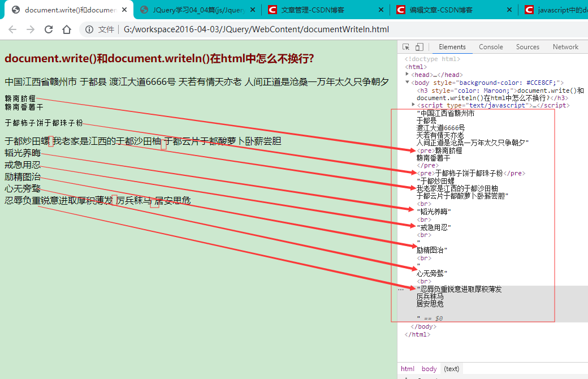Expand the script text/javascript node
The image size is (588, 379).
coord(413,105)
